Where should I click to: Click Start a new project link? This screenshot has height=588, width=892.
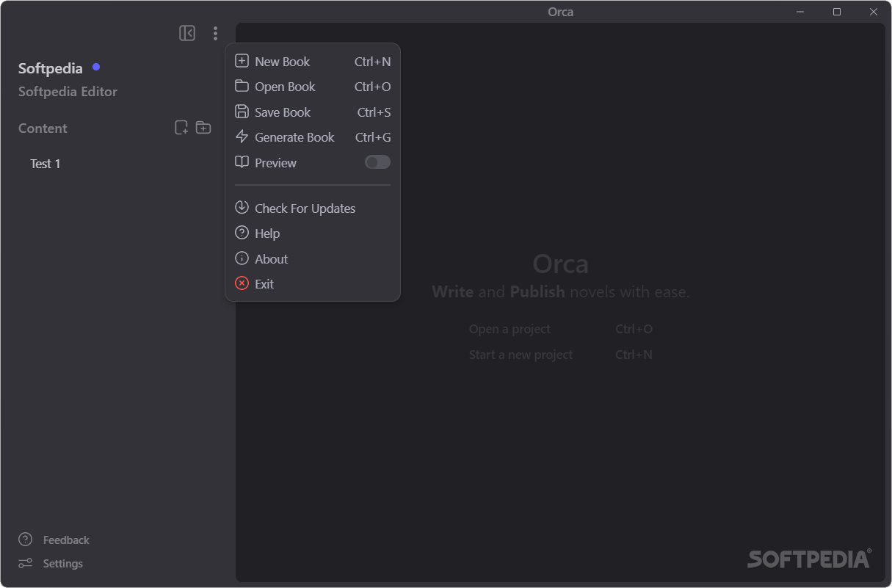coord(521,355)
